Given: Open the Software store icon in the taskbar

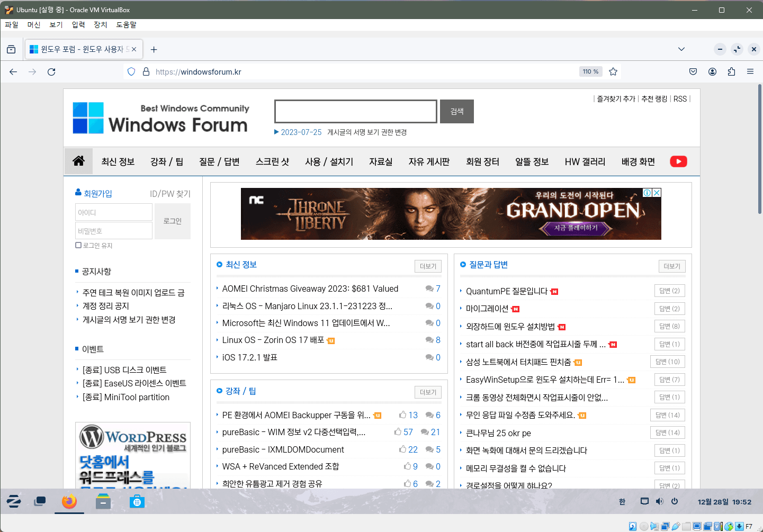Looking at the screenshot, I should (x=137, y=501).
